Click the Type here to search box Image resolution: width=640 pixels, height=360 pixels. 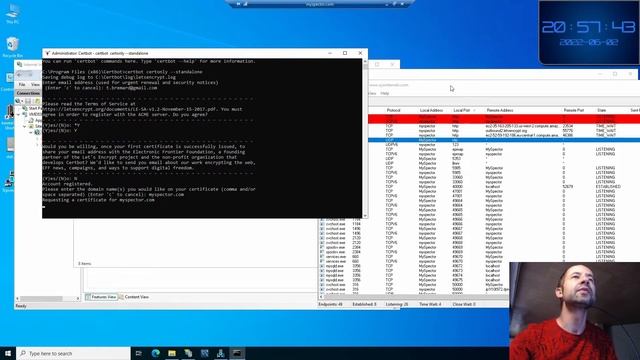[x=73, y=353]
